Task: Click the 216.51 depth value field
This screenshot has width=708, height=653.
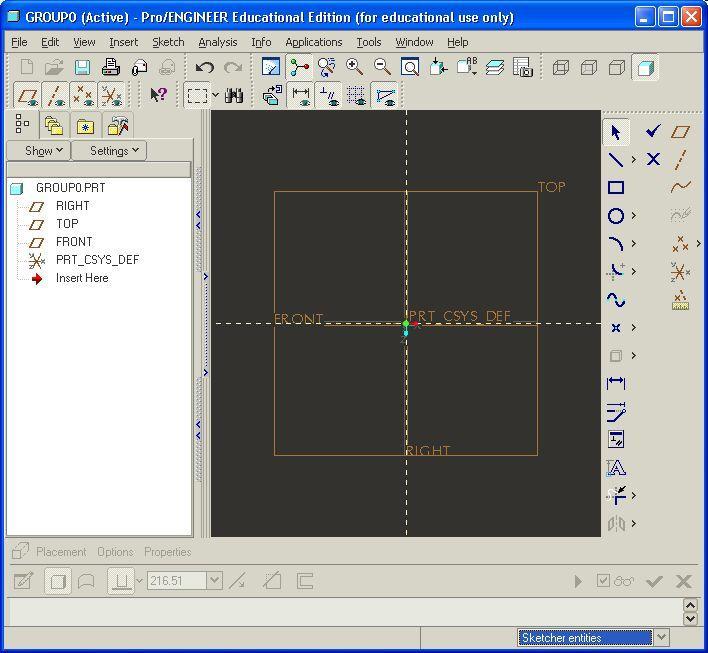Action: [x=177, y=581]
